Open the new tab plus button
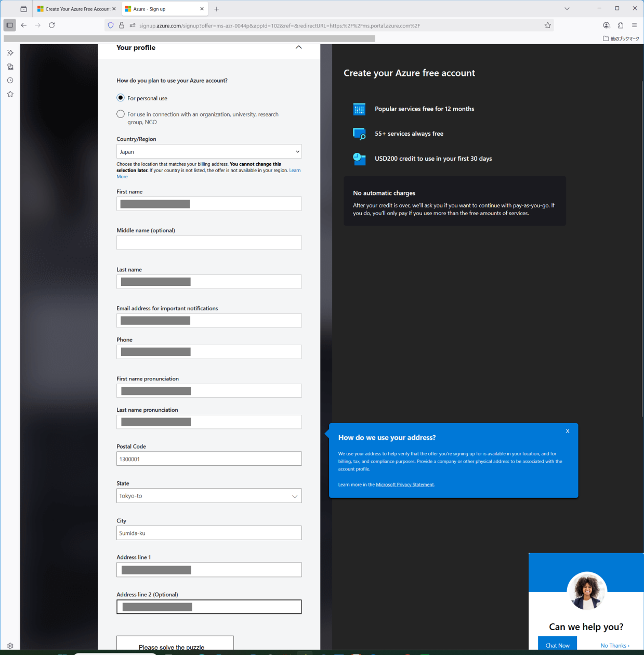Image resolution: width=644 pixels, height=655 pixels. click(217, 9)
